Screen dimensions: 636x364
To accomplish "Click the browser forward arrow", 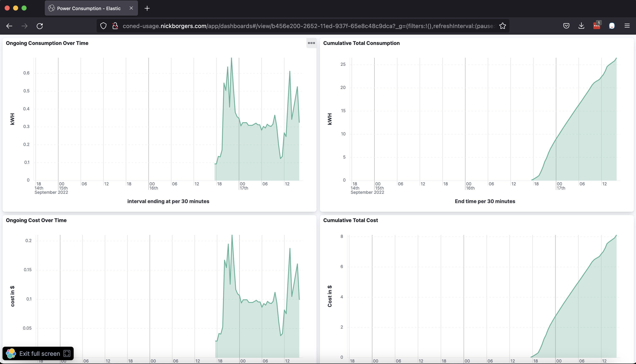I will click(24, 26).
